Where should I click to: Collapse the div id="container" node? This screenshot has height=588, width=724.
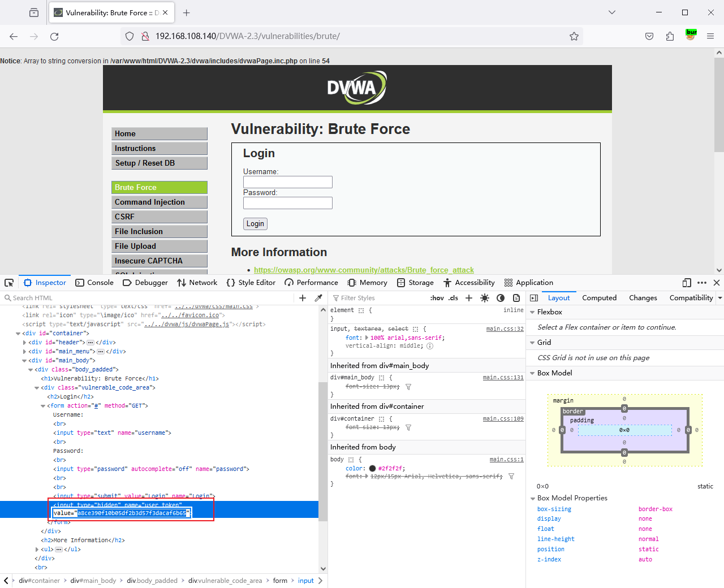(x=18, y=334)
